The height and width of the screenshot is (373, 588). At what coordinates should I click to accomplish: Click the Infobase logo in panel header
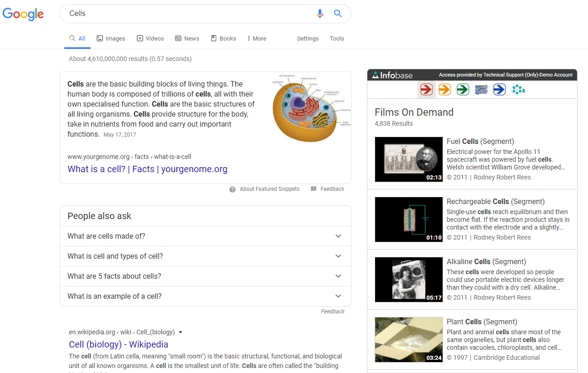tap(392, 75)
